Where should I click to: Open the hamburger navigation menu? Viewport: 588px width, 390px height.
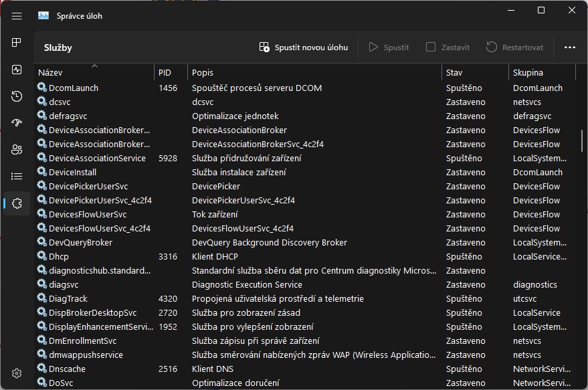(x=17, y=15)
